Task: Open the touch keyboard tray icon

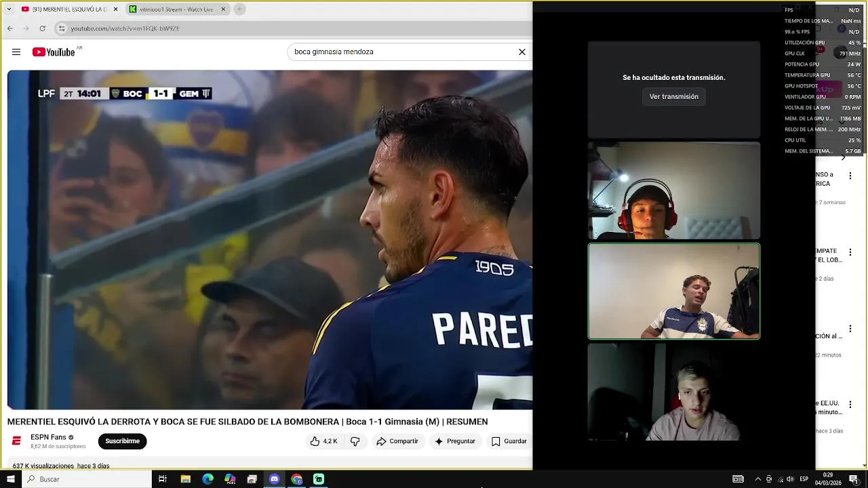Action: 738,479
